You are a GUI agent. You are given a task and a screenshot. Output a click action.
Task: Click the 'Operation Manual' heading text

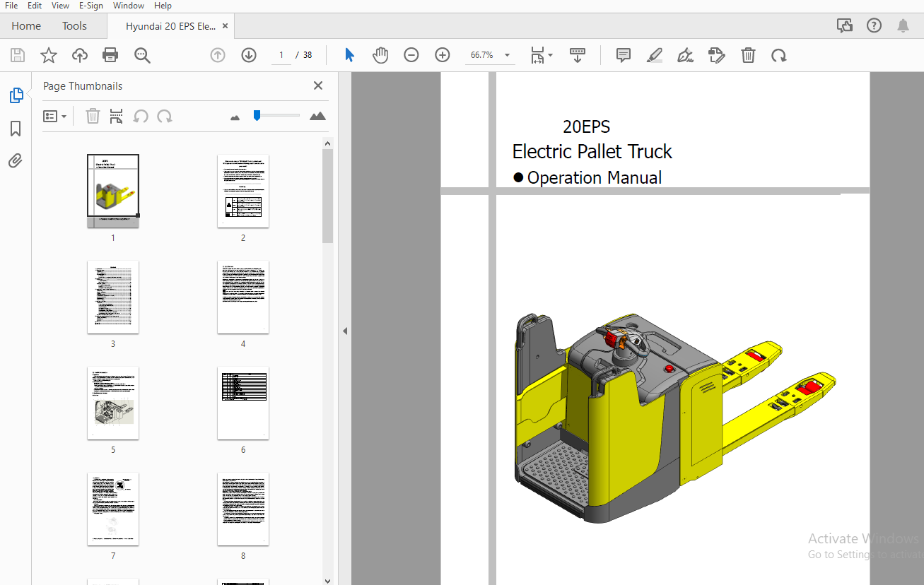(595, 177)
